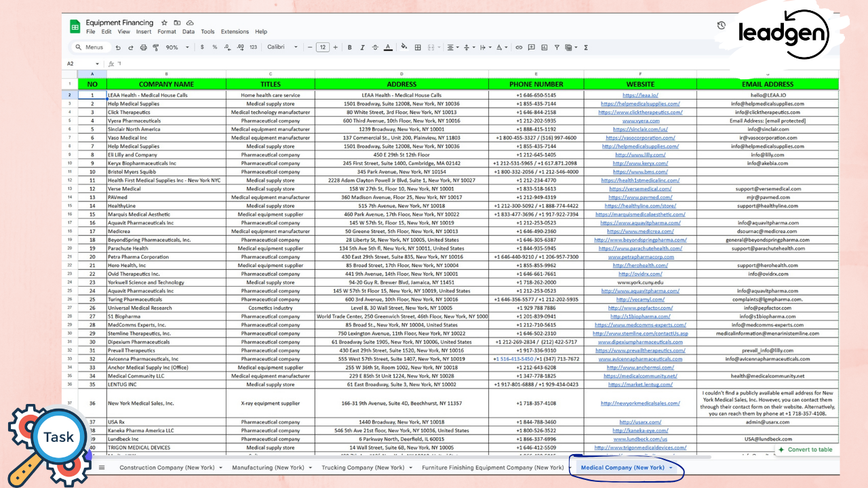This screenshot has height=488, width=868.
Task: Decrease decimal places
Action: click(x=228, y=47)
